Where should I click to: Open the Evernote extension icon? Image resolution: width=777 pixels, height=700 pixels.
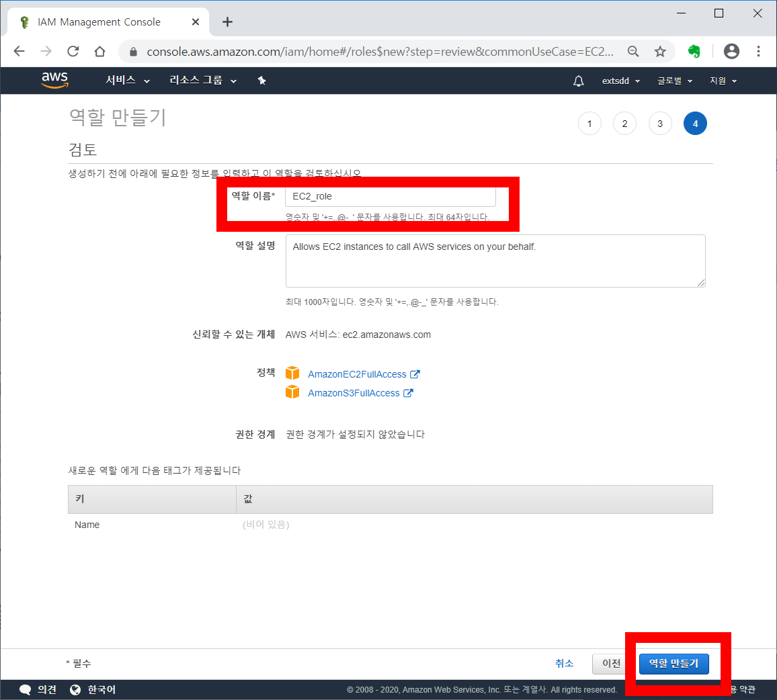(694, 52)
